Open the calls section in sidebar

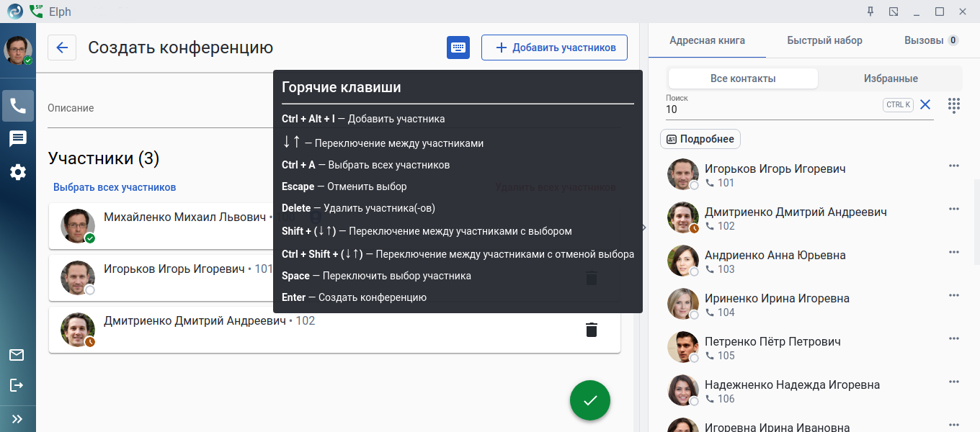[x=18, y=106]
